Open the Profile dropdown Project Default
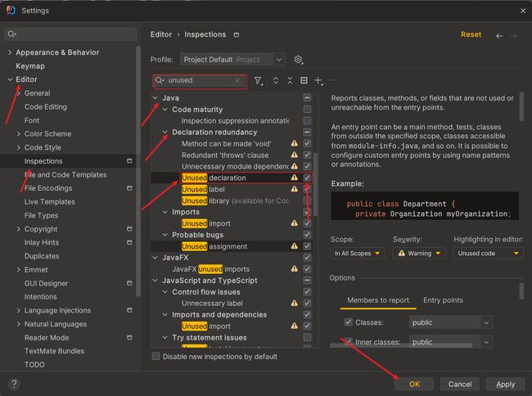The height and width of the screenshot is (396, 532). click(x=232, y=60)
